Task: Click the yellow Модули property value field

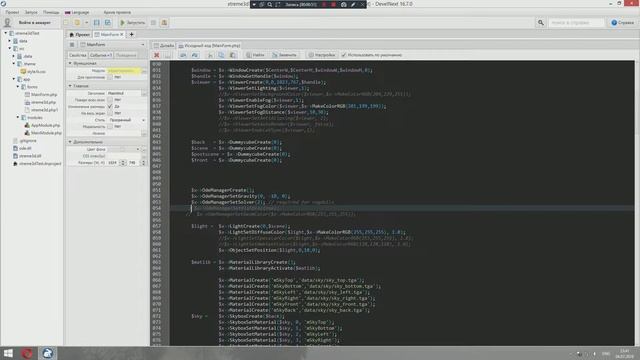Action: pyautogui.click(x=123, y=71)
